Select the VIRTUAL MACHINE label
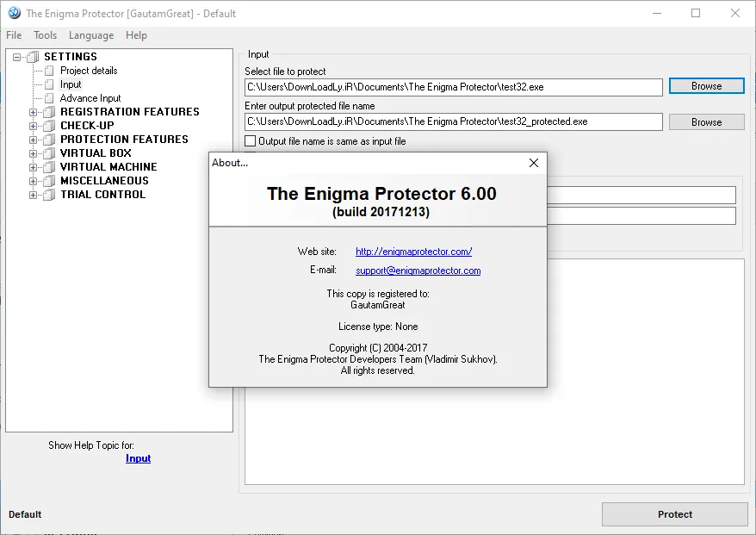Viewport: 756px width, 535px height. [x=108, y=167]
